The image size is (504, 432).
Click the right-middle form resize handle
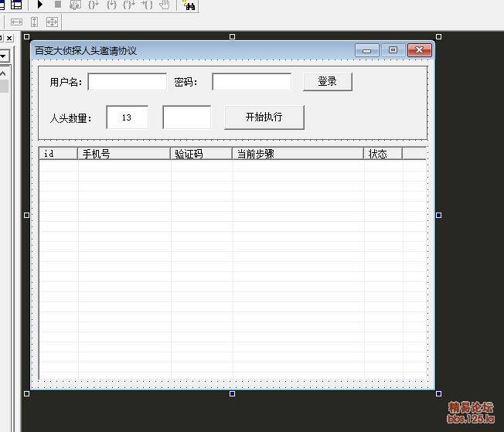(439, 215)
